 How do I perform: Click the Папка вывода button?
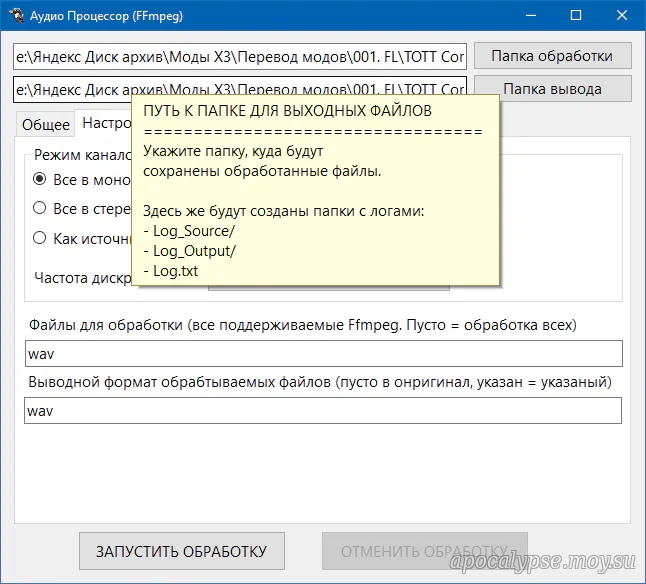pyautogui.click(x=552, y=89)
